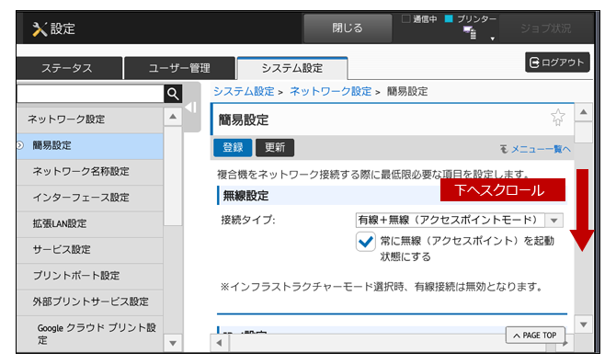Image resolution: width=616 pixels, height=364 pixels.
Task: Toggle 常に無線を起動状態にする checkbox
Action: pyautogui.click(x=365, y=241)
